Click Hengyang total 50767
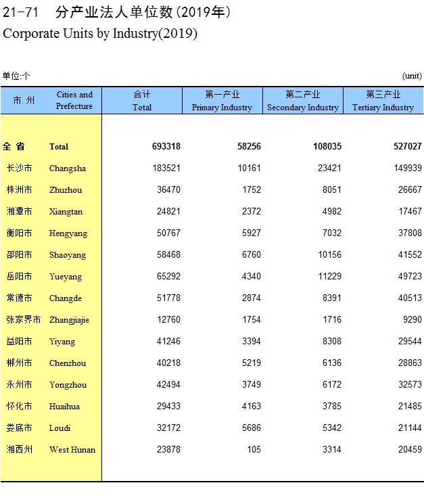 click(x=168, y=233)
